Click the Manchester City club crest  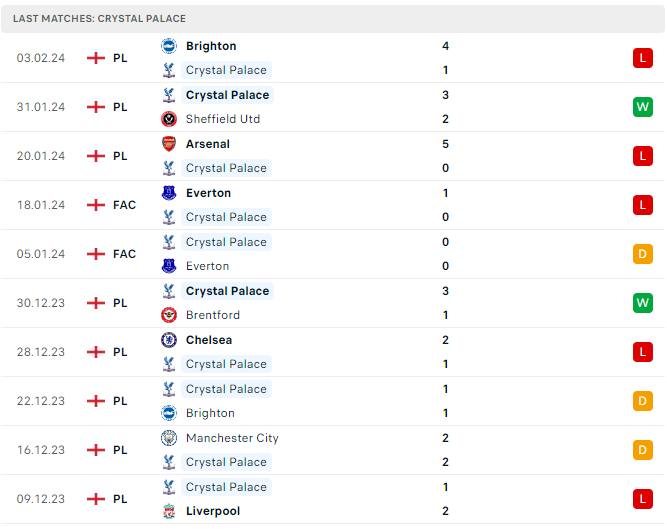[x=169, y=438]
